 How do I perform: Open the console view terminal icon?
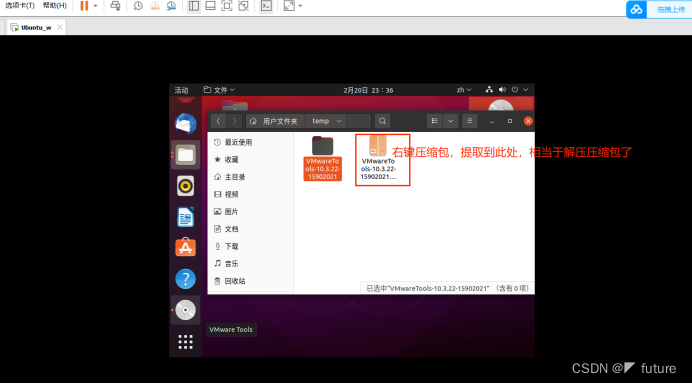pos(266,6)
